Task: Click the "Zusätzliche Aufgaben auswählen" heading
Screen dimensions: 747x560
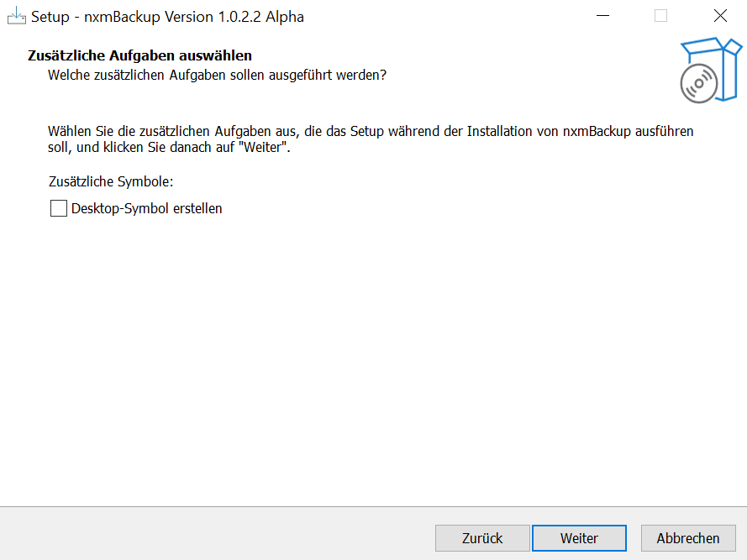Action: pyautogui.click(x=140, y=55)
